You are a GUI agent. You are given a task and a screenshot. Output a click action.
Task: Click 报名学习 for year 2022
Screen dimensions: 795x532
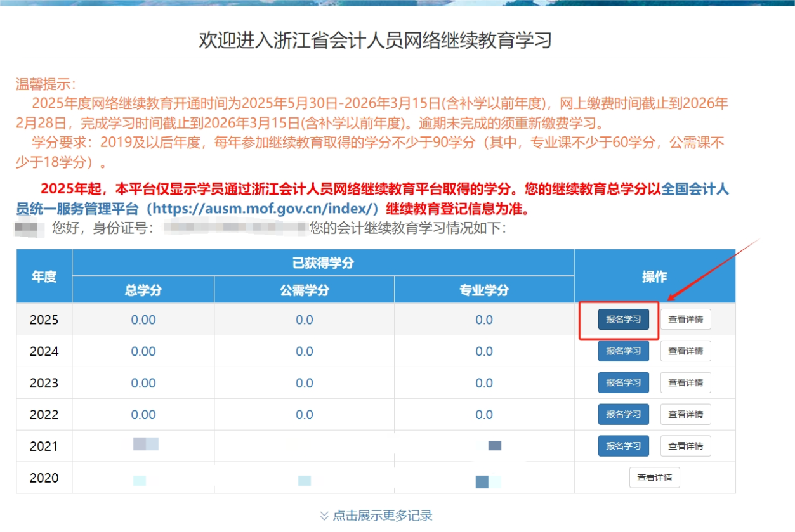pyautogui.click(x=623, y=414)
